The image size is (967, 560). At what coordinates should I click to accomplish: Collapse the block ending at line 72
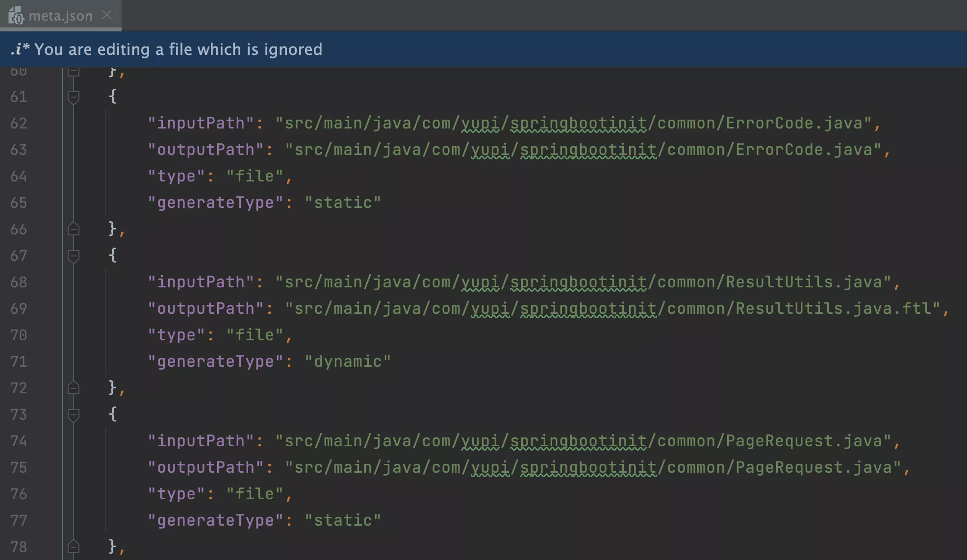pyautogui.click(x=74, y=388)
